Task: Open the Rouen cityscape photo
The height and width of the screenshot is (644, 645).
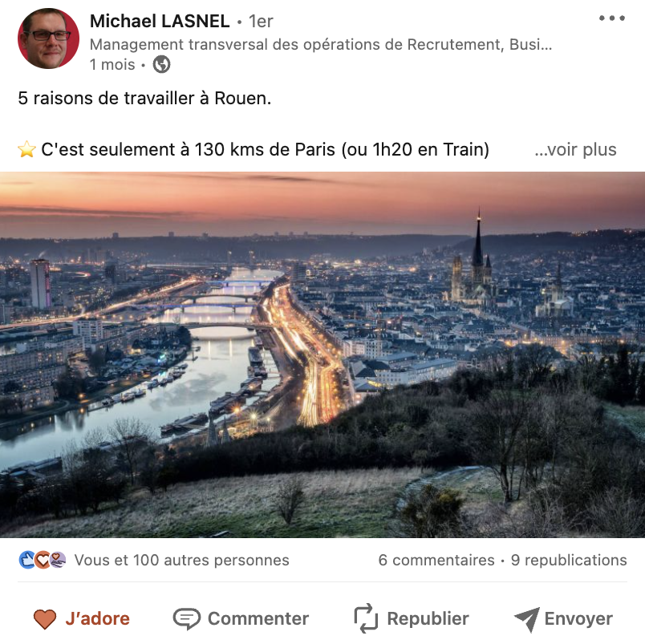Action: coord(322,354)
